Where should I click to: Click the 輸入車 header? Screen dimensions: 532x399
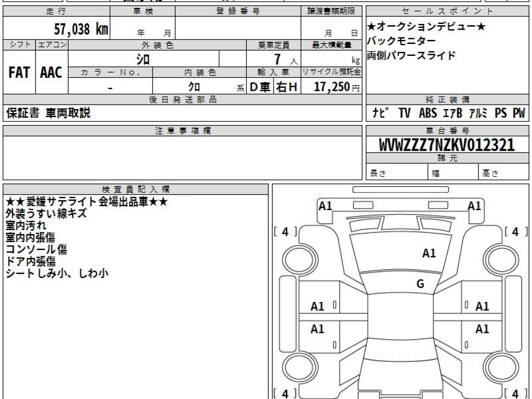coord(274,72)
